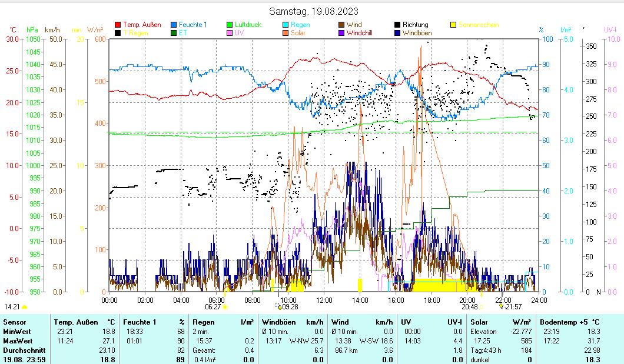624x364 pixels.
Task: Click the 86.7 km wind run value
Action: [347, 350]
